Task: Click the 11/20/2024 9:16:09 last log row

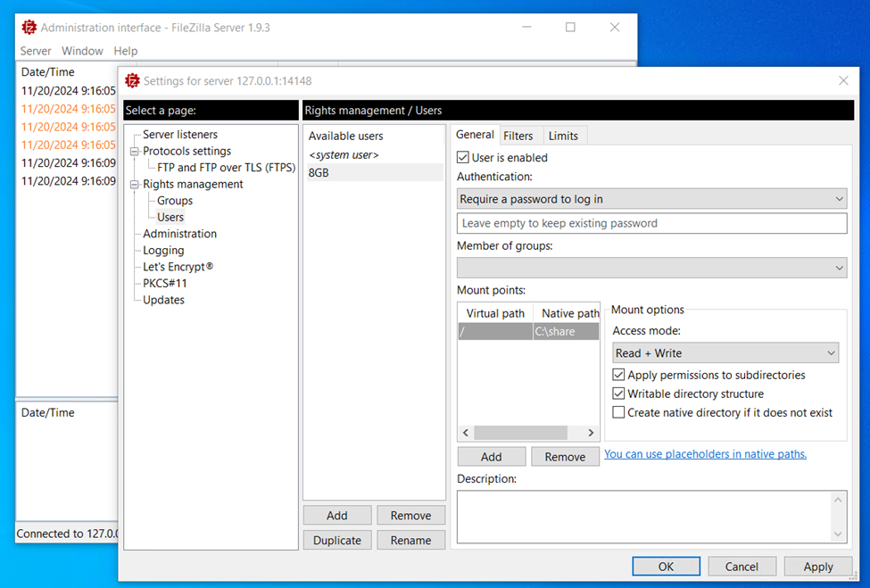Action: coord(68,181)
